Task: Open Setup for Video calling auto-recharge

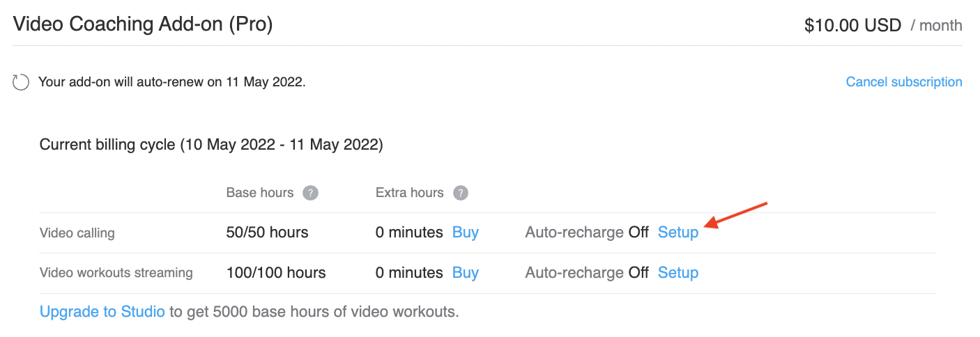Action: [x=678, y=232]
